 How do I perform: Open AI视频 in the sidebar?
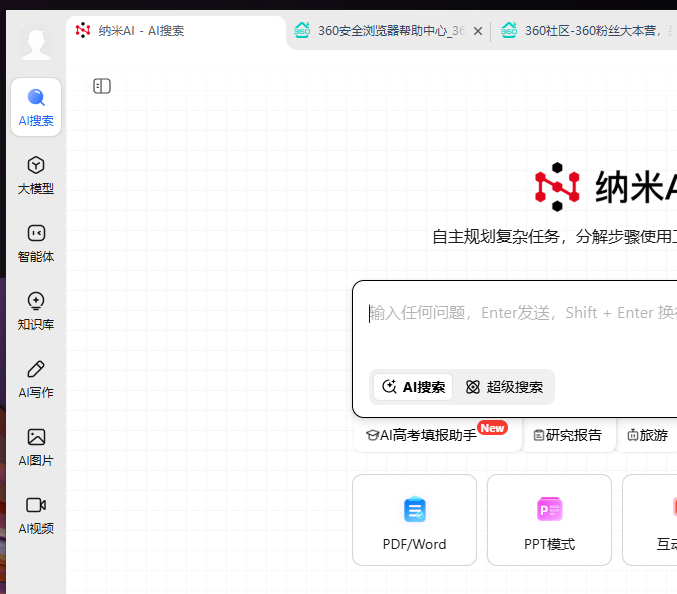click(36, 515)
